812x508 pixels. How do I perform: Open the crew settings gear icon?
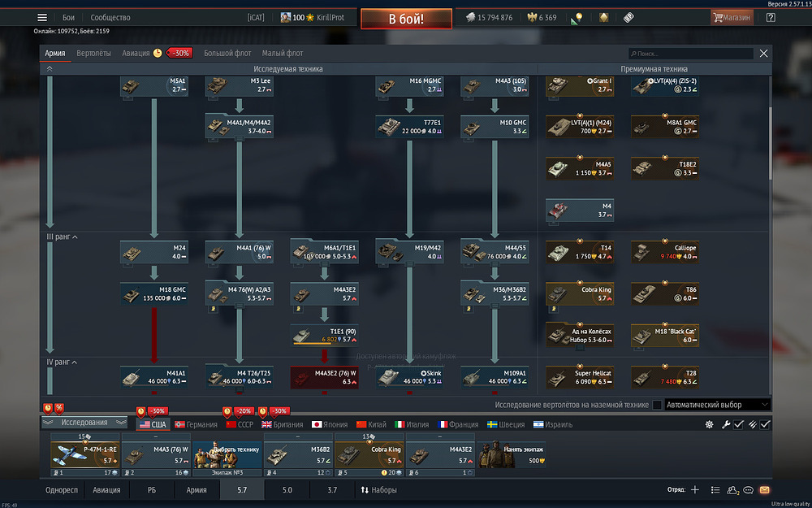(710, 424)
